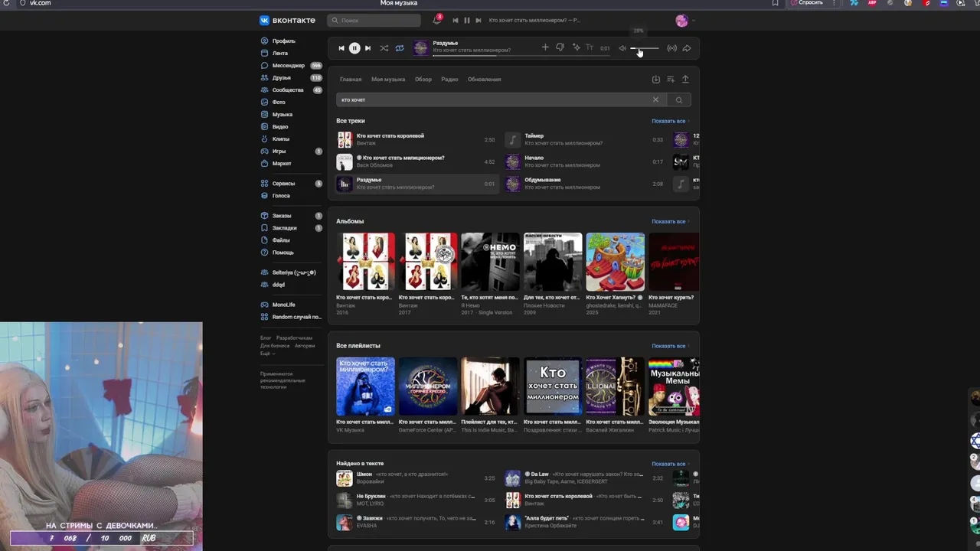Open the Обновления tab

(x=485, y=80)
